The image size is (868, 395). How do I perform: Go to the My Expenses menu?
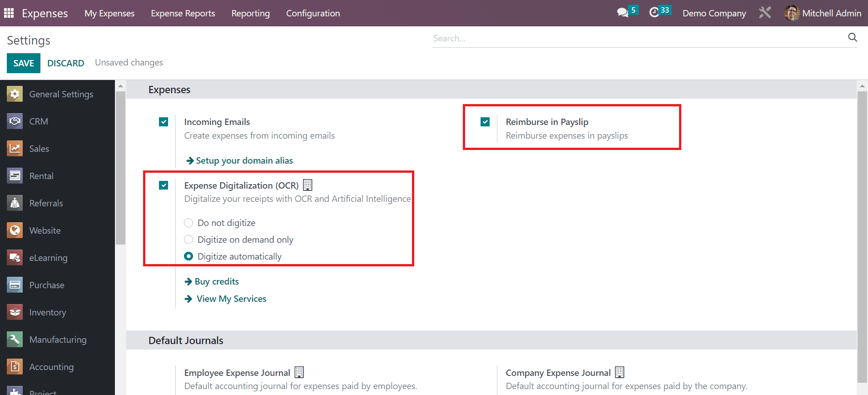point(109,13)
